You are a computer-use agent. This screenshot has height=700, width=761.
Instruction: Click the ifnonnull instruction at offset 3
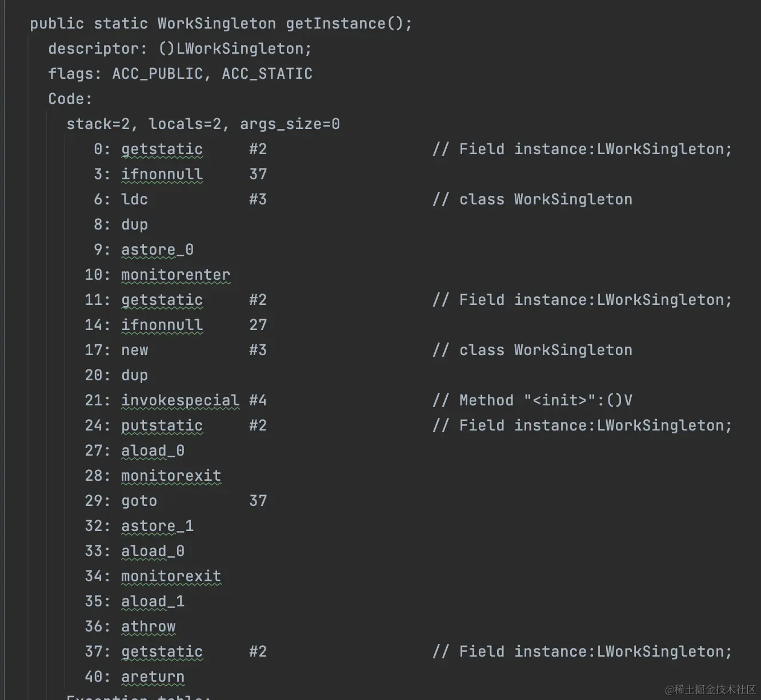click(x=162, y=174)
